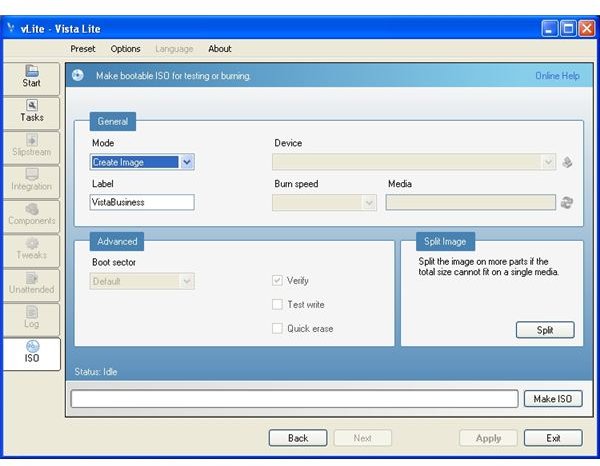Image resolution: width=600 pixels, height=466 pixels.
Task: Click the Status: Idle text
Action: point(96,371)
